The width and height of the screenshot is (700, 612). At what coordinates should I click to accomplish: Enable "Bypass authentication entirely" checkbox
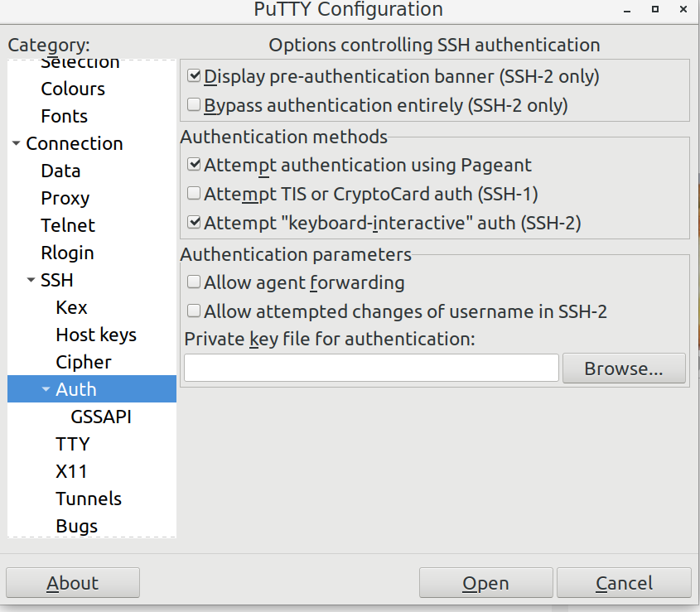pyautogui.click(x=192, y=105)
